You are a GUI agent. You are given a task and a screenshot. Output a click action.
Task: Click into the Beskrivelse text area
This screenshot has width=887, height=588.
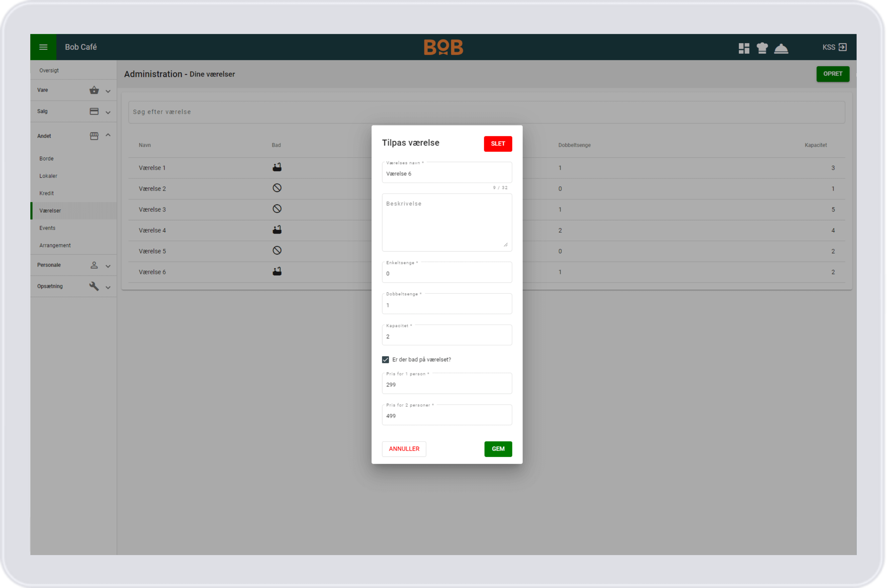[x=447, y=222]
